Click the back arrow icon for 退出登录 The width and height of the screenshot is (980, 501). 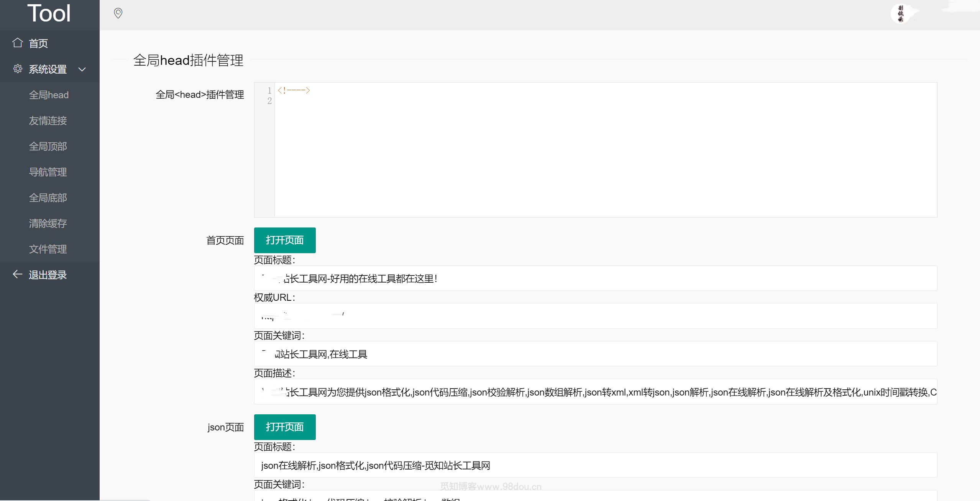tap(17, 274)
